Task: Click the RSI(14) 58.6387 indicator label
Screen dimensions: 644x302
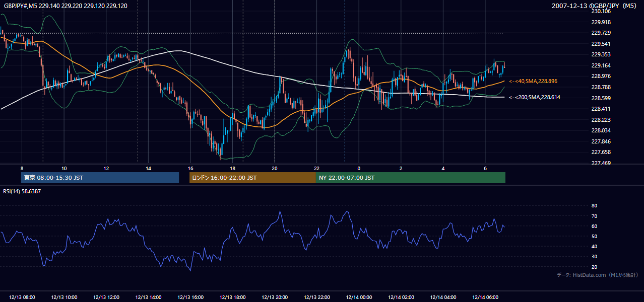Action: pyautogui.click(x=22, y=191)
